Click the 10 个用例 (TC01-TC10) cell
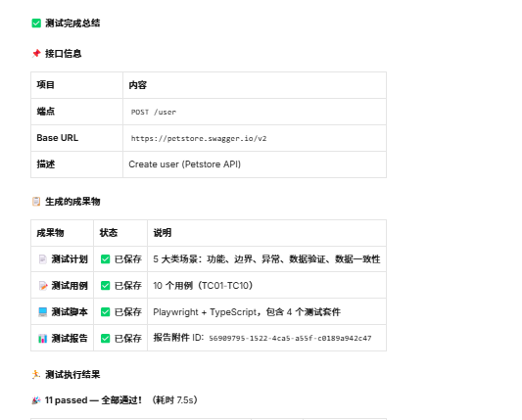 pos(203,286)
